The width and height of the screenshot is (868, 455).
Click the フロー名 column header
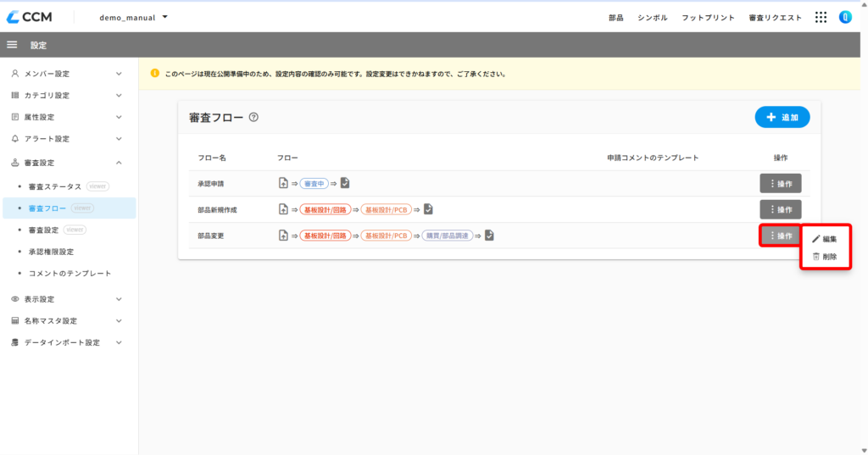212,158
